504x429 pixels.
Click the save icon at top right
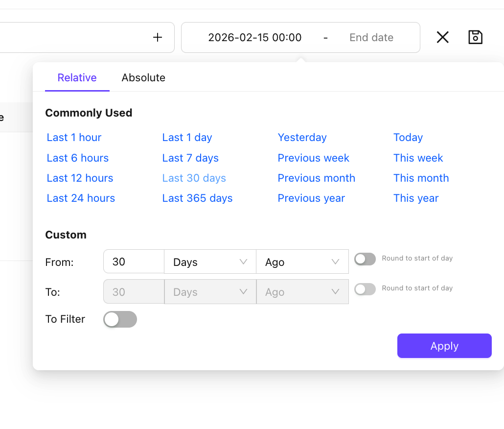click(x=475, y=37)
